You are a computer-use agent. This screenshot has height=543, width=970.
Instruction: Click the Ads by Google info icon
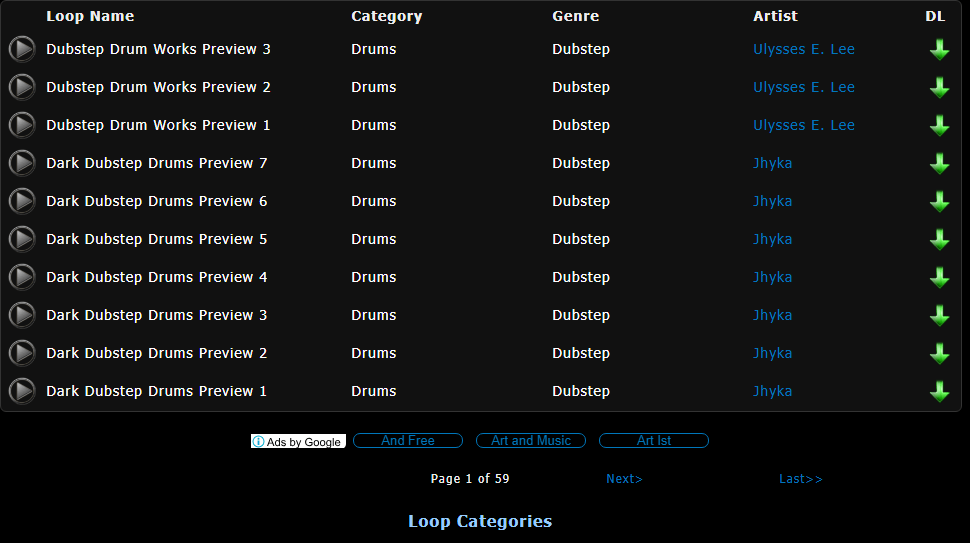[x=259, y=442]
